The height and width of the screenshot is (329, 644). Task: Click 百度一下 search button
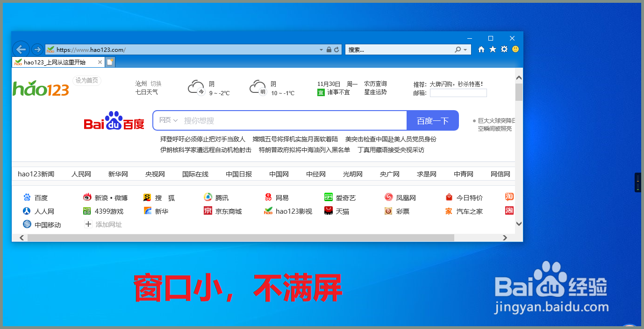pos(433,120)
